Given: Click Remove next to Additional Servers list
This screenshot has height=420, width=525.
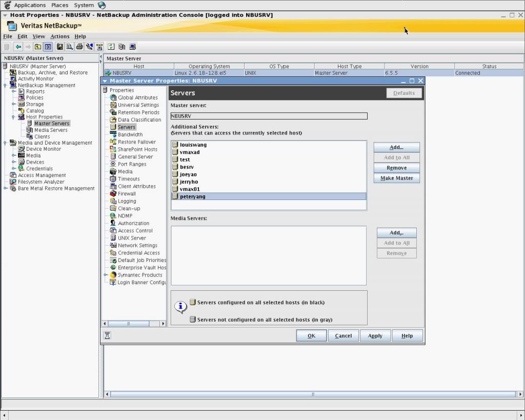Looking at the screenshot, I should tap(396, 168).
